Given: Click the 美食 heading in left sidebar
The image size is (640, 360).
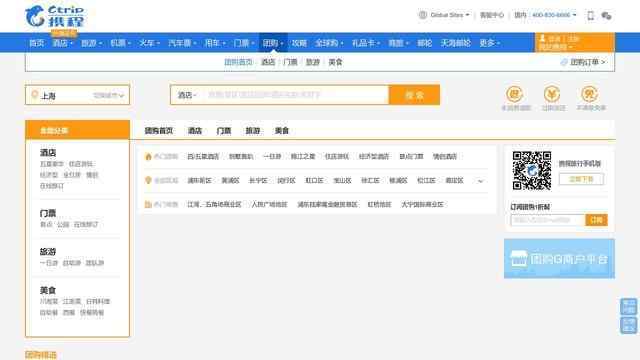Looking at the screenshot, I should click(48, 291).
